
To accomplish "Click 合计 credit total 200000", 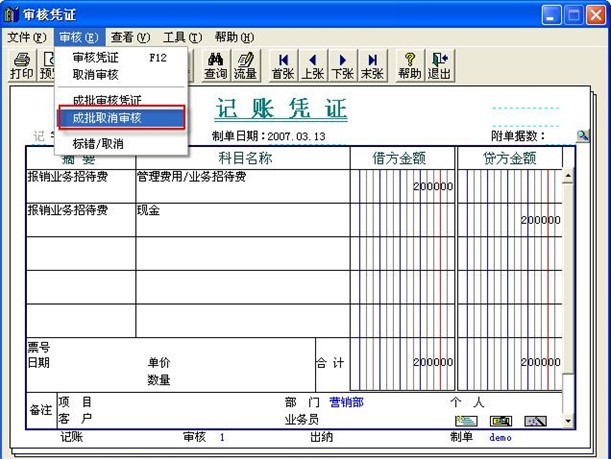I will click(x=540, y=362).
